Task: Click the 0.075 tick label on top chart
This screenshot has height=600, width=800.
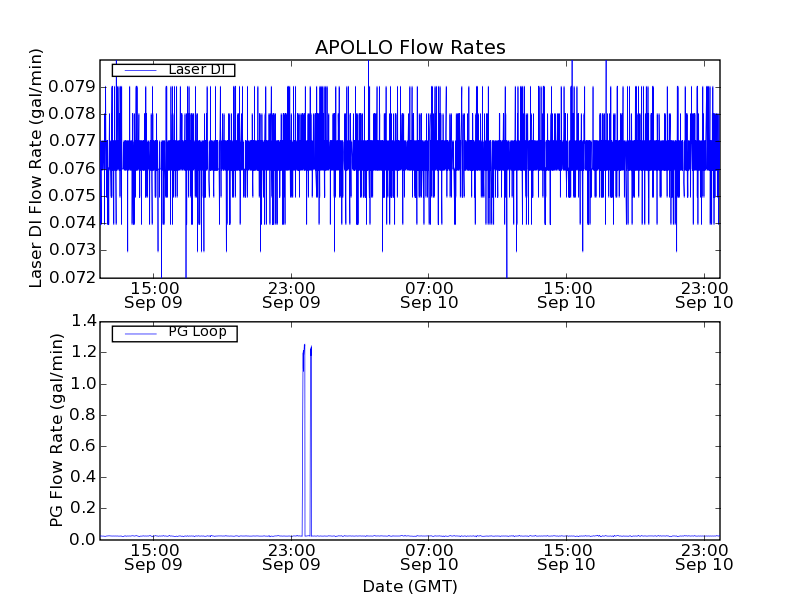Action: pos(72,195)
